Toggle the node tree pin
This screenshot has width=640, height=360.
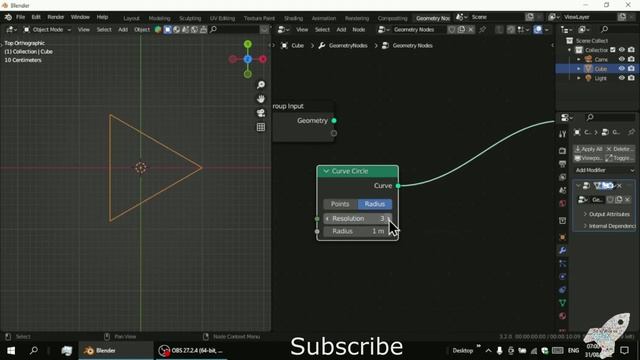coord(482,29)
